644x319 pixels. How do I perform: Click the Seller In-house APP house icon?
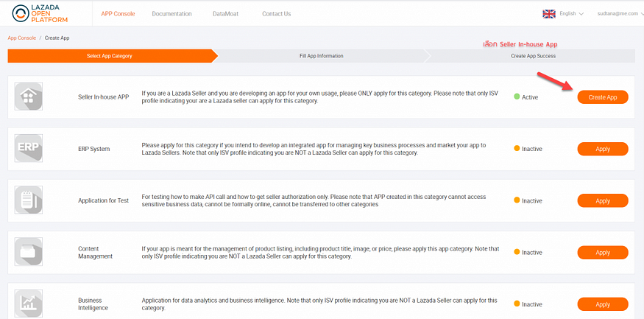tap(29, 97)
